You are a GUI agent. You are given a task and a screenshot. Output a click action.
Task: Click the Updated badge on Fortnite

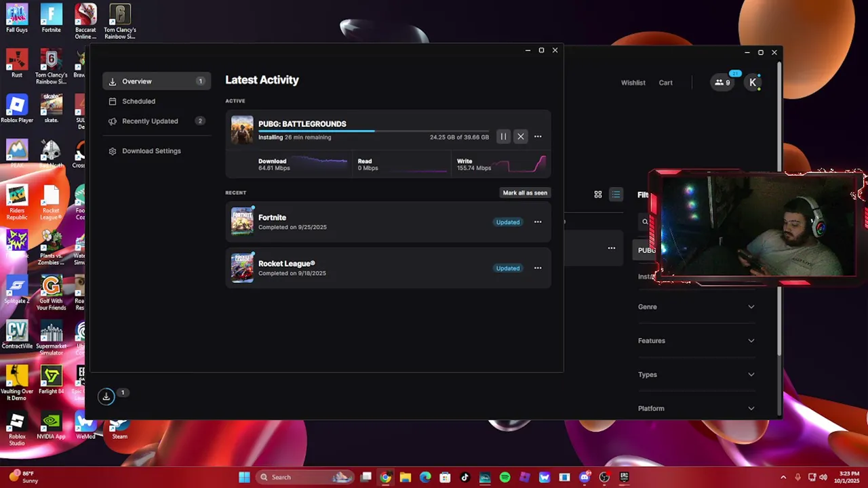coord(508,222)
